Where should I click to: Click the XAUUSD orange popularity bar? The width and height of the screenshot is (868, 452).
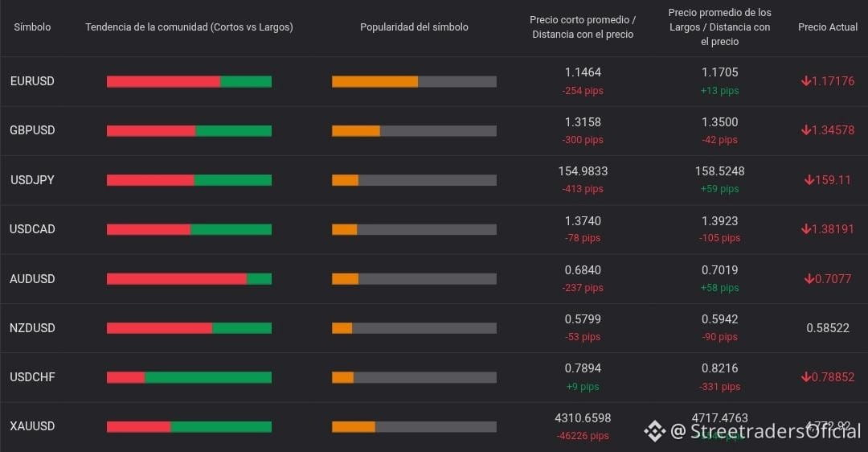[x=353, y=426]
